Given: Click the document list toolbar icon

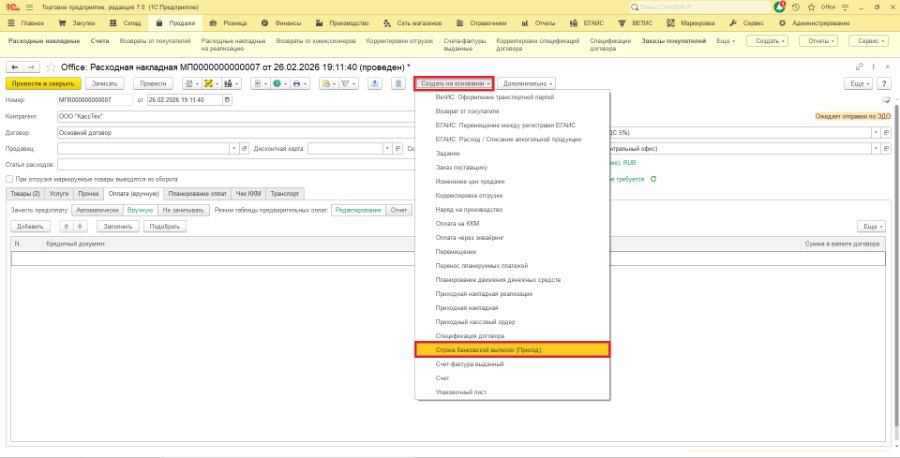Looking at the screenshot, I should [398, 84].
